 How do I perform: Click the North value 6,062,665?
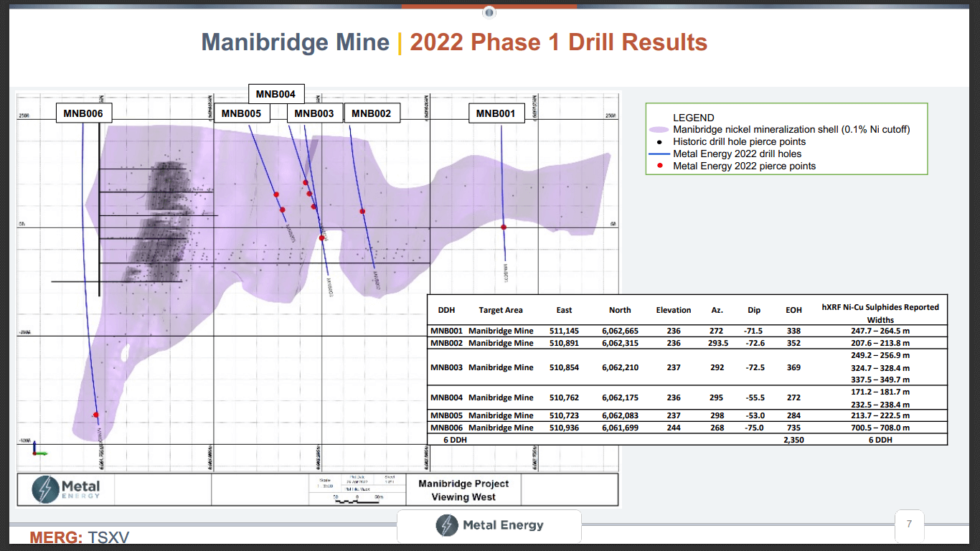click(x=620, y=331)
